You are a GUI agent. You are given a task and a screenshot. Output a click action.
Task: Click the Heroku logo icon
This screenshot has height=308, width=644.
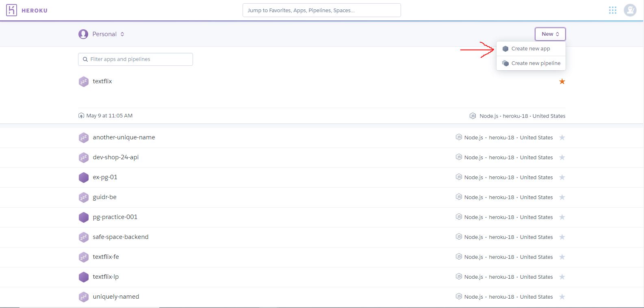pos(12,10)
